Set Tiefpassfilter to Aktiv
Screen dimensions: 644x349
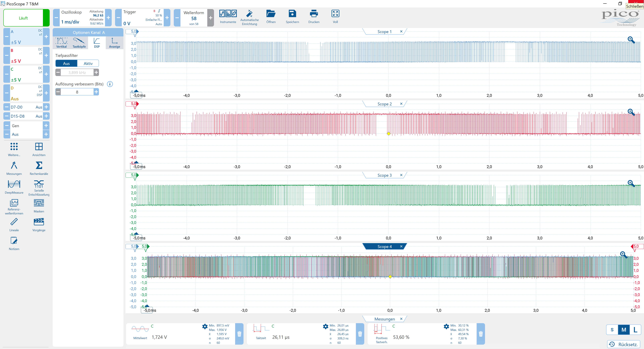click(x=88, y=64)
